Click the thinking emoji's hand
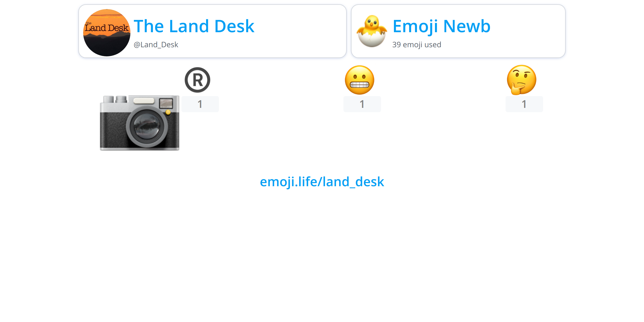Screen dimensions: 644x322 click(517, 89)
